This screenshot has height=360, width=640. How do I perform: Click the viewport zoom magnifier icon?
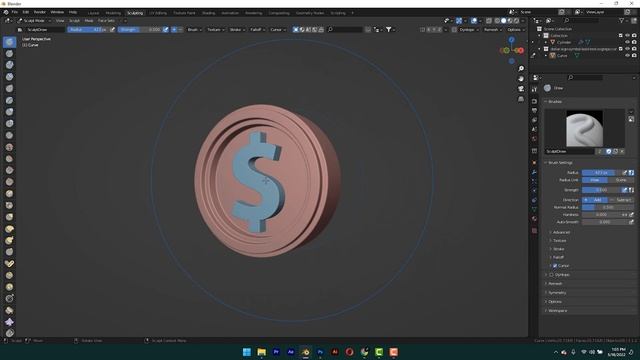[x=521, y=69]
